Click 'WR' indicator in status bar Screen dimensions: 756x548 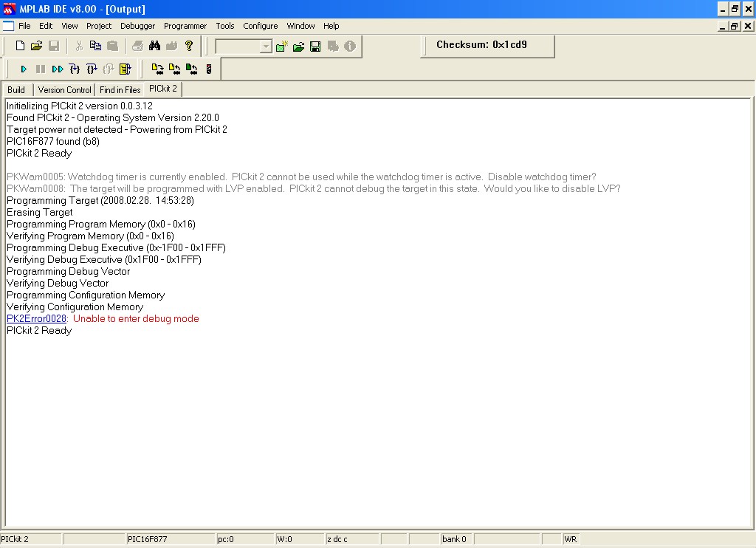tap(570, 539)
